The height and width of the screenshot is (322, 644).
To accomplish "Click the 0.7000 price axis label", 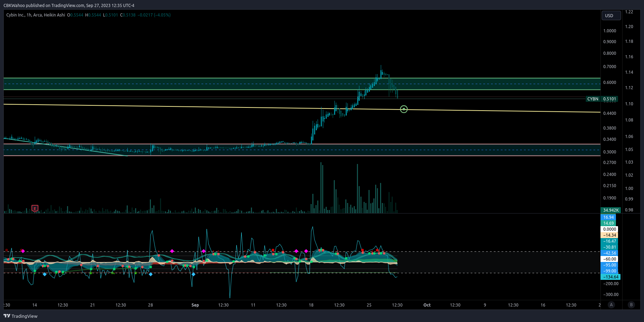I will 610,67.
